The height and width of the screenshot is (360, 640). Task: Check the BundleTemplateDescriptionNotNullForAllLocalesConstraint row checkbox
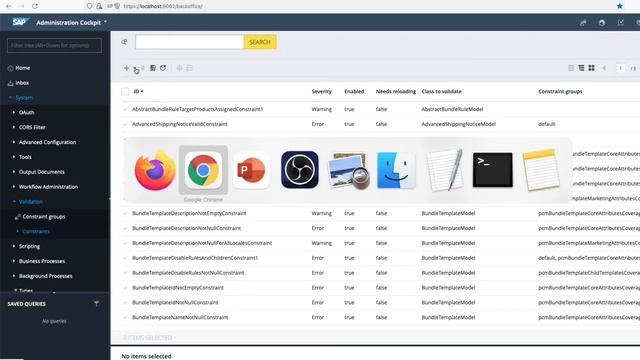(125, 243)
